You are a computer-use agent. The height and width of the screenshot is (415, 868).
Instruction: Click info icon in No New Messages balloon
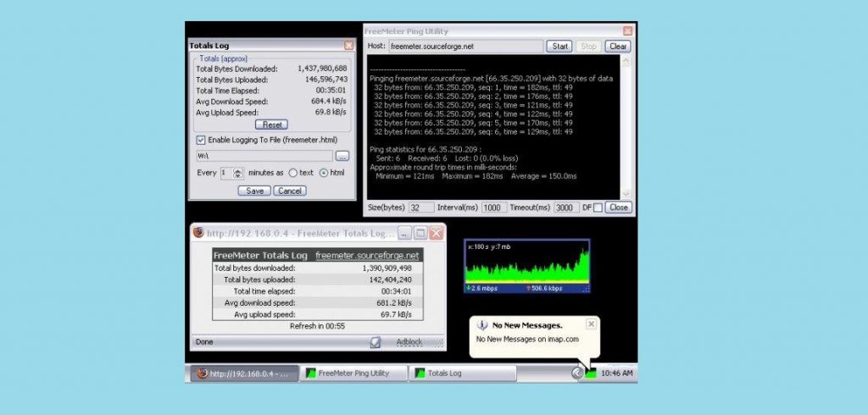pyautogui.click(x=482, y=325)
